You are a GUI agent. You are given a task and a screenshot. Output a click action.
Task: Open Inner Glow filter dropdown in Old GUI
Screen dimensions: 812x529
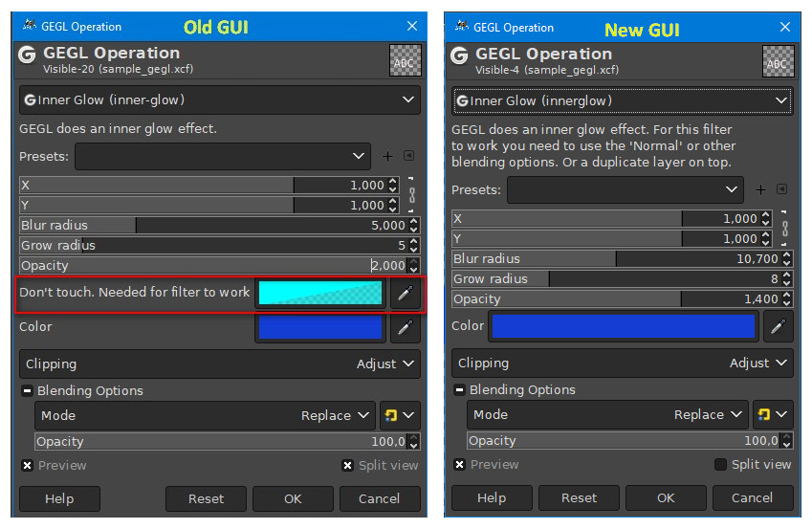tap(220, 100)
